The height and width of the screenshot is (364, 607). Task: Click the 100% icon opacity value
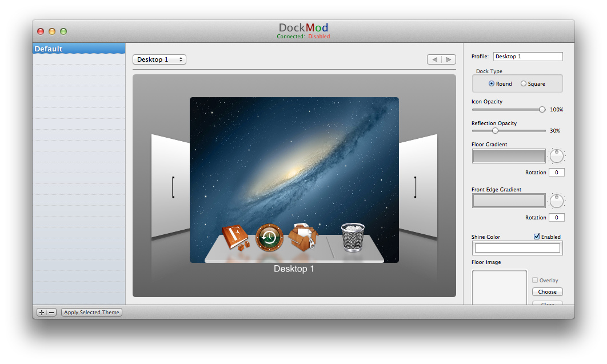click(x=557, y=110)
